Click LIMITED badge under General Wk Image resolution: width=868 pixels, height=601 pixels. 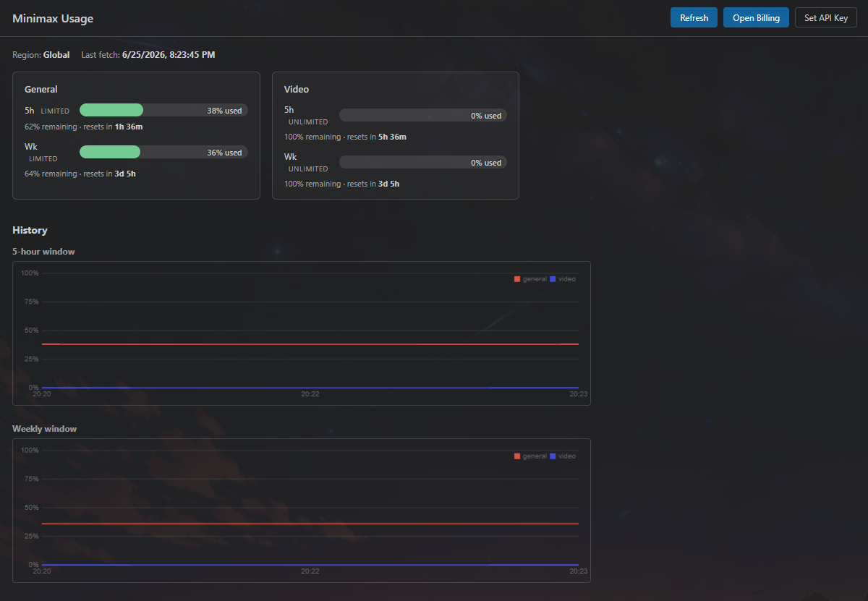tap(43, 158)
